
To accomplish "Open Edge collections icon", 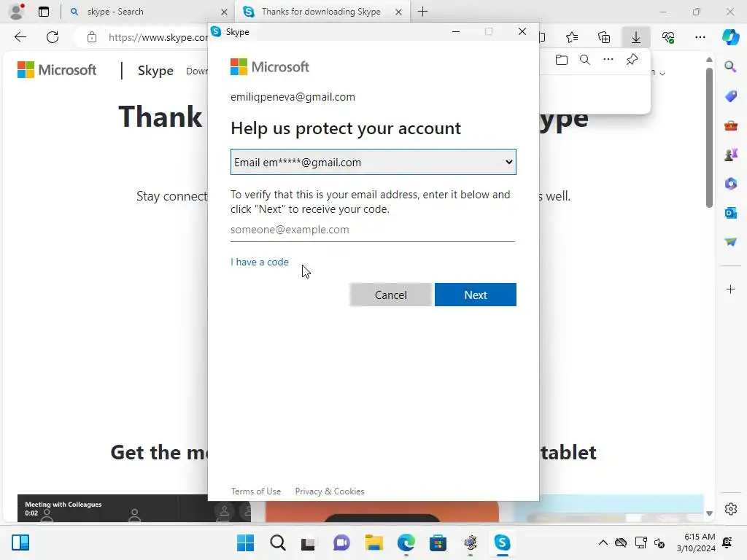I will tap(604, 37).
